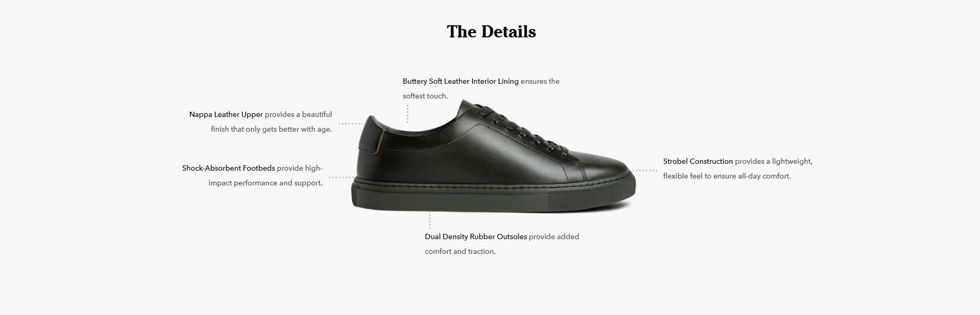Click the dotted connector below Interior Lining text
The height and width of the screenshot is (315, 980).
[x=408, y=114]
